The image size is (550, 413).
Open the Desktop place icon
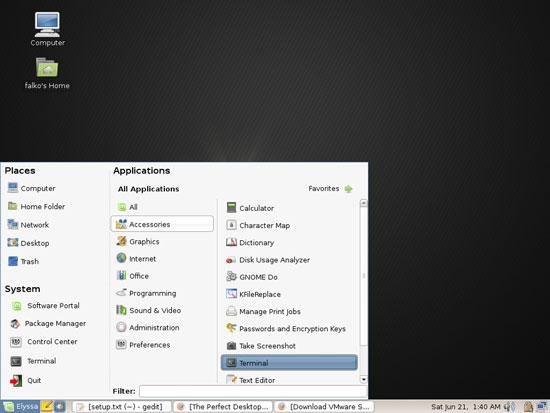pos(13,242)
